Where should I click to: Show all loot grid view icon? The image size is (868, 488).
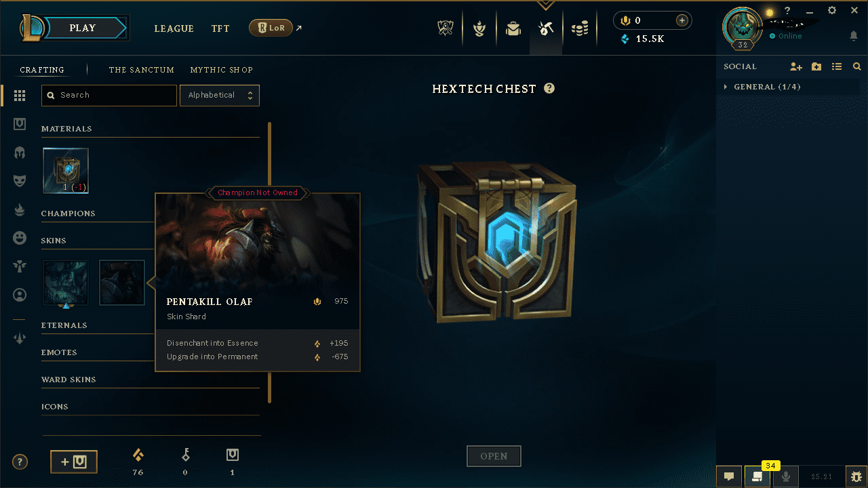[20, 96]
